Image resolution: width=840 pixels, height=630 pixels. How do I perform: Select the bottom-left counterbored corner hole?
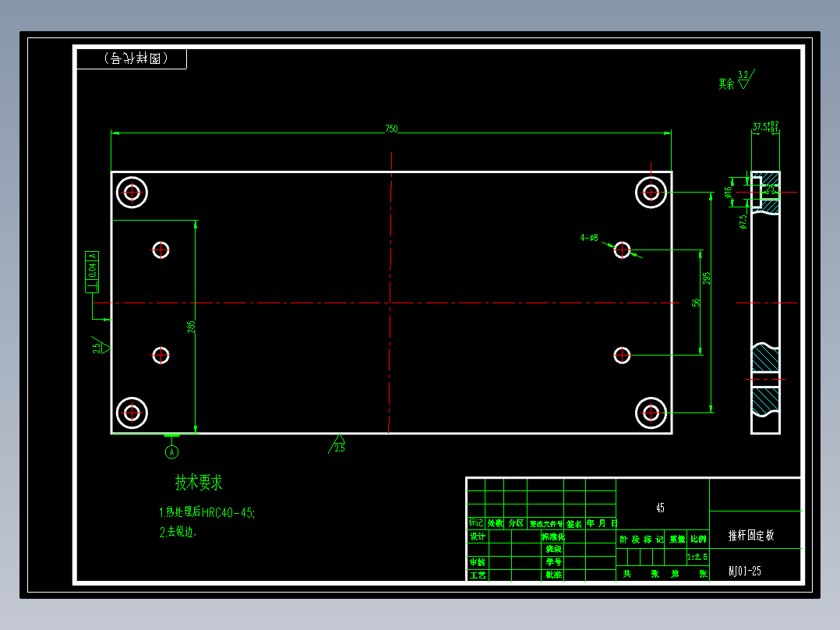[x=132, y=412]
